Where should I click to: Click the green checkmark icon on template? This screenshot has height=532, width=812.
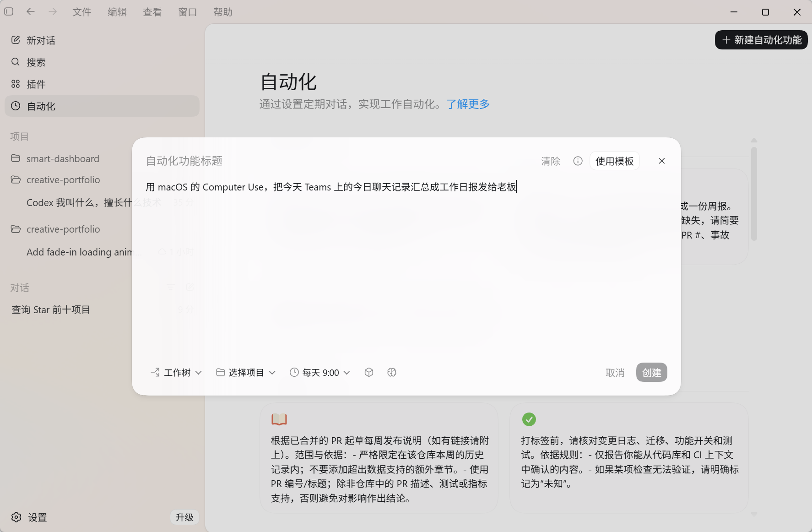pyautogui.click(x=529, y=419)
